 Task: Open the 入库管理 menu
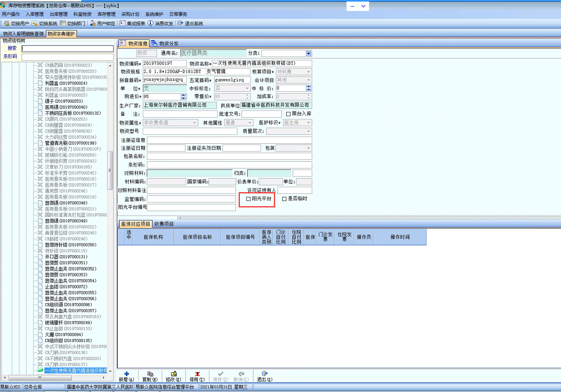click(34, 14)
